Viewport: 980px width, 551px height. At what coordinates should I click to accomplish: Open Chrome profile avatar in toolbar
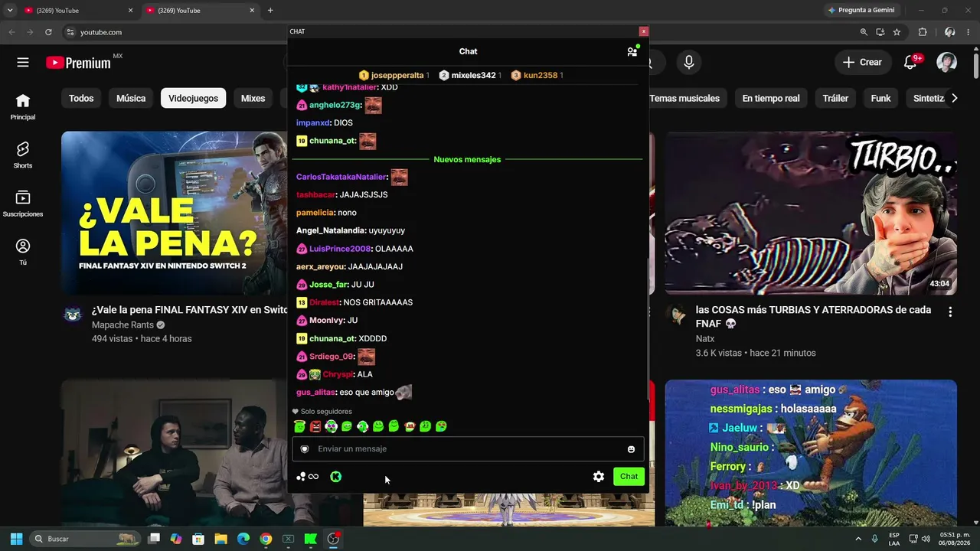949,32
